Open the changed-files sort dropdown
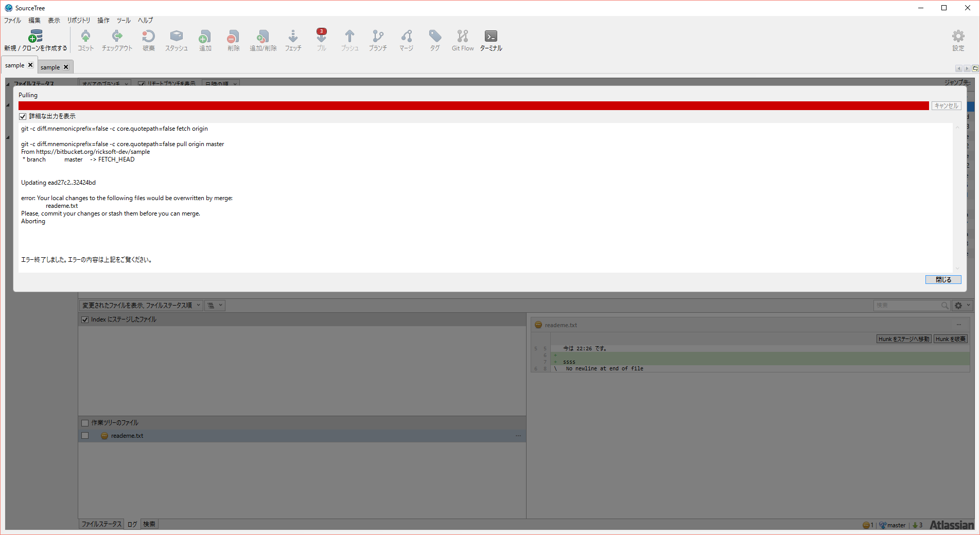Image resolution: width=980 pixels, height=535 pixels. [x=141, y=306]
